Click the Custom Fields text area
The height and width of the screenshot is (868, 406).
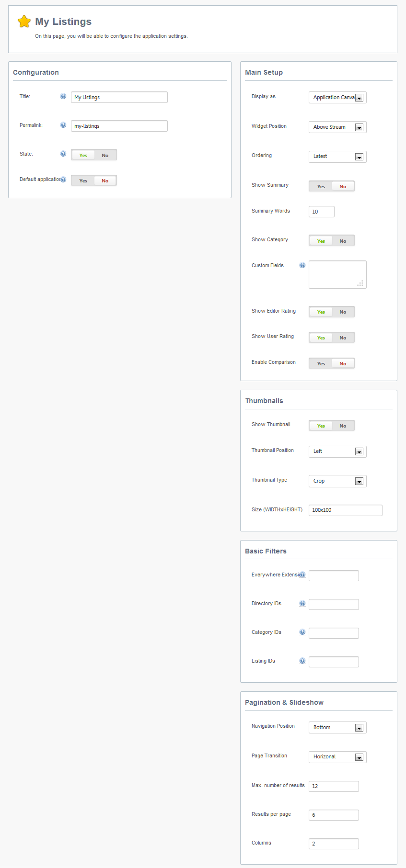pos(337,274)
